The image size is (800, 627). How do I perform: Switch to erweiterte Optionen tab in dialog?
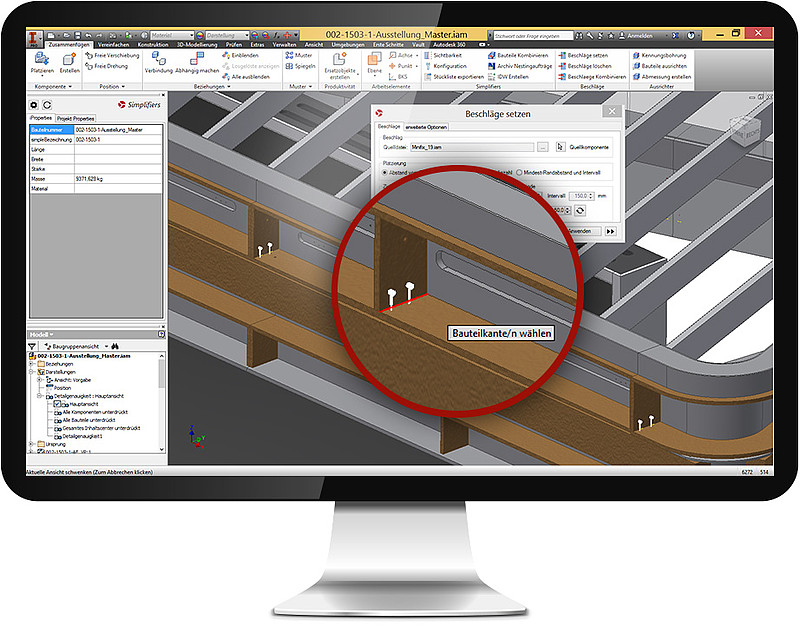[x=426, y=127]
